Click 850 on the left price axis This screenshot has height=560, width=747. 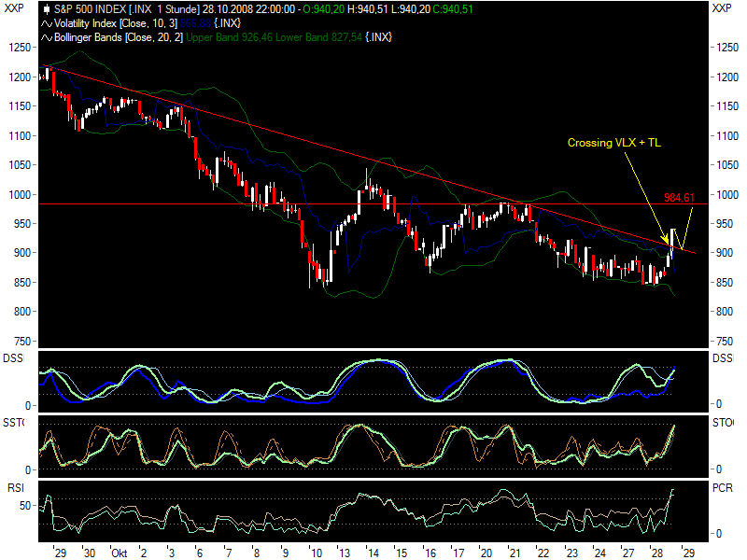[22, 283]
